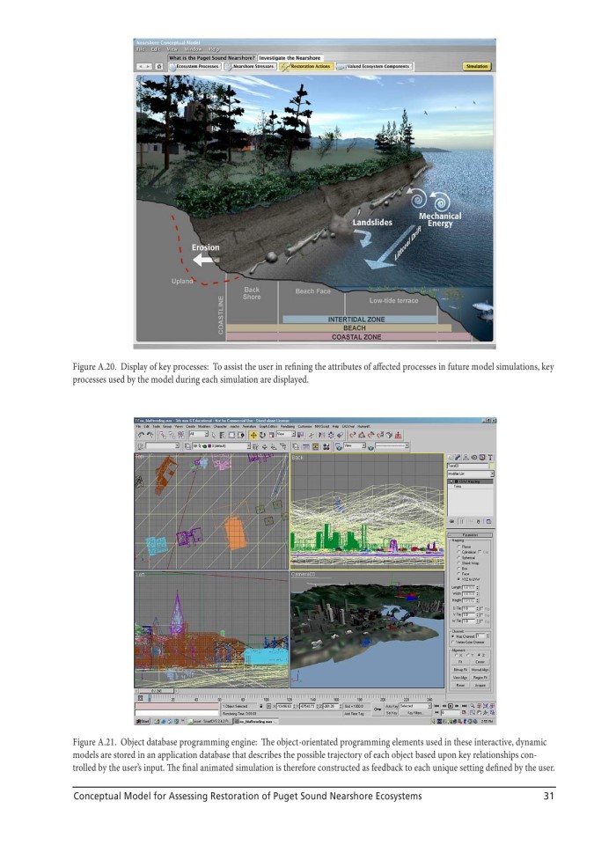Toggle Window/Crossing selection icon
This screenshot has width=616, height=845.
click(240, 436)
